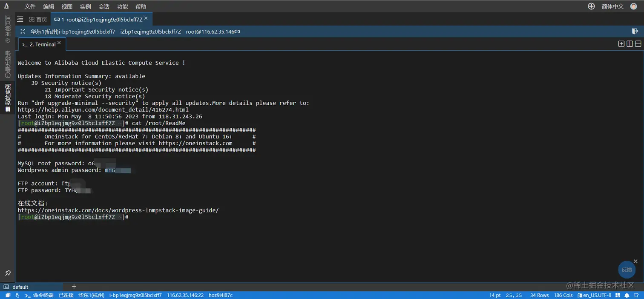The image size is (644, 299).
Task: Toggle the sidebar list icon beside 首页
Action: (x=20, y=19)
